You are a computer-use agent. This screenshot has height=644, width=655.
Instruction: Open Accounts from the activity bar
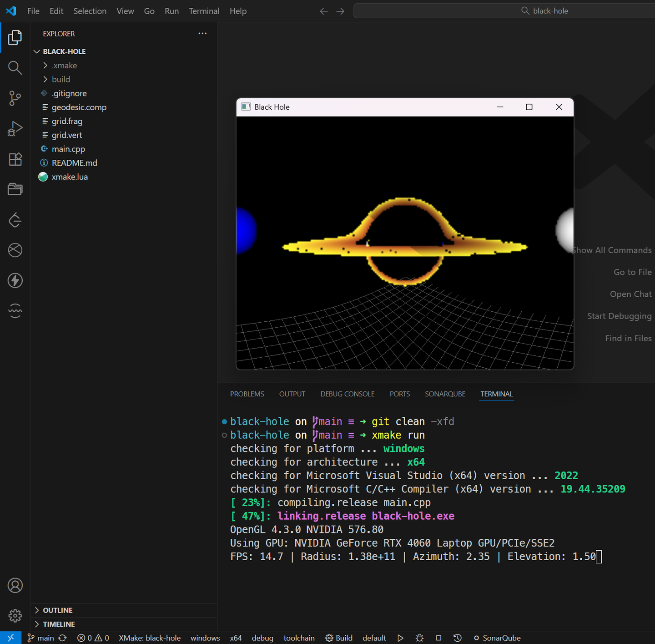coord(15,586)
